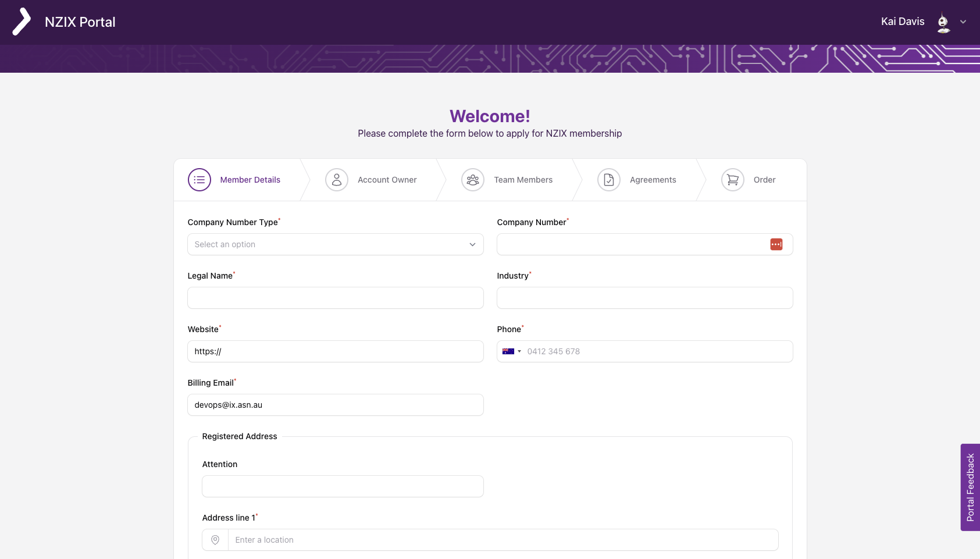Click the Agreements document icon
The image size is (980, 559).
pyautogui.click(x=609, y=180)
